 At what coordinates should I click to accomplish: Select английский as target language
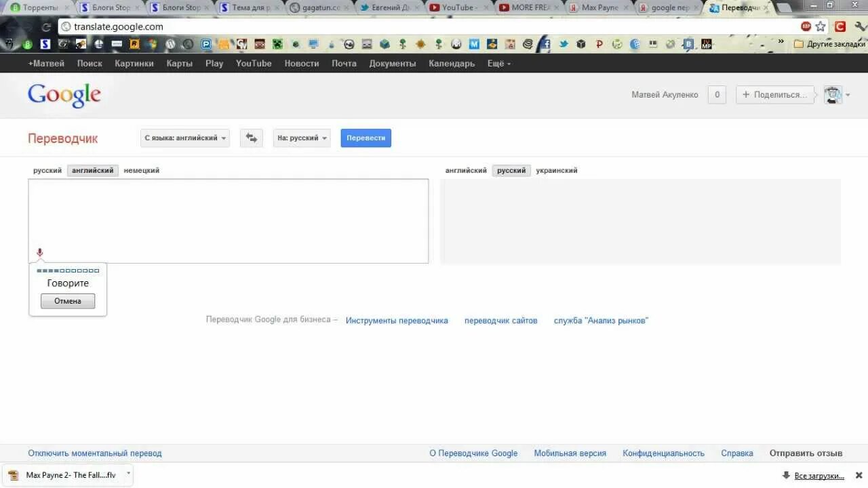pos(466,171)
